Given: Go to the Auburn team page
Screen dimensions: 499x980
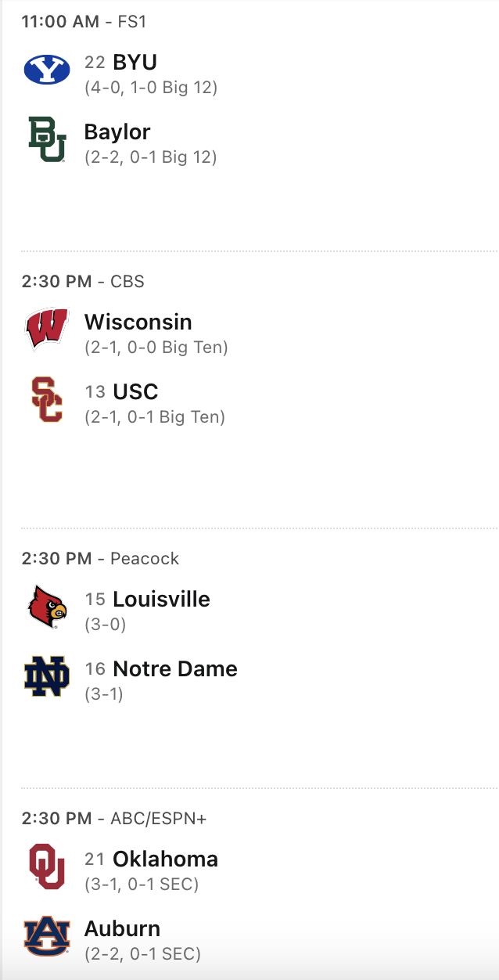Looking at the screenshot, I should (122, 929).
